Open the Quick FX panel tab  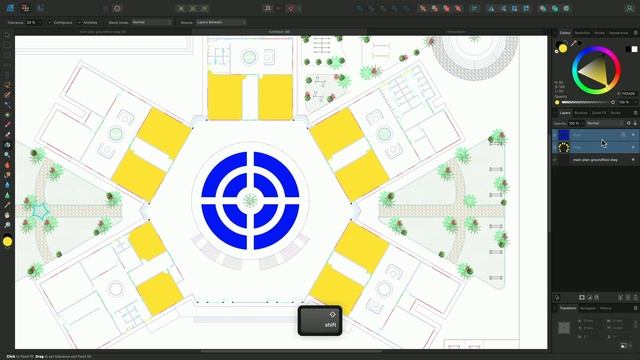(599, 113)
